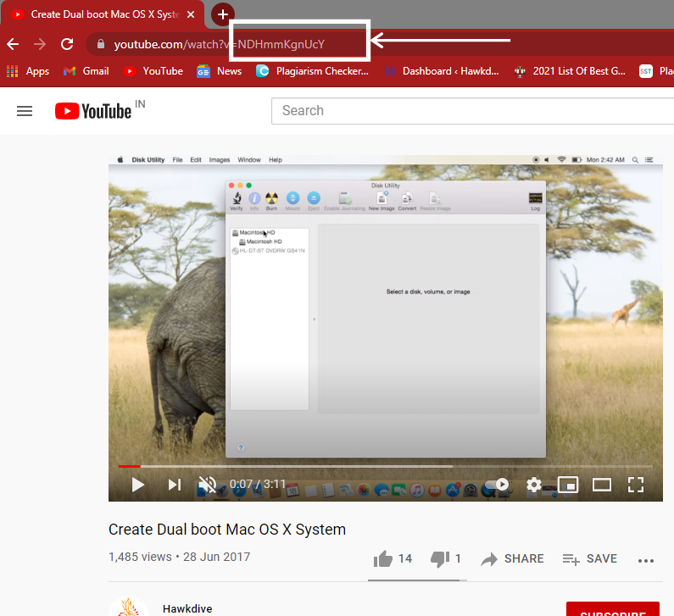Toggle the autoplay switch
The width and height of the screenshot is (674, 616).
click(497, 485)
